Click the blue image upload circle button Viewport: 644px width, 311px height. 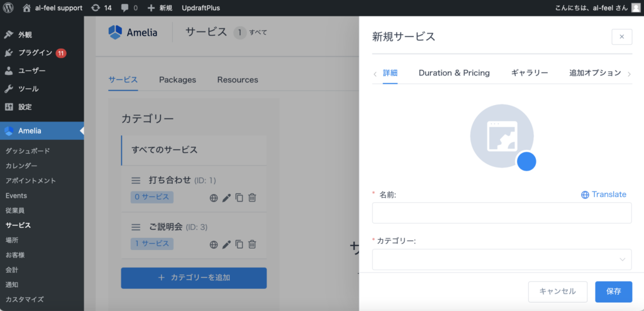(526, 161)
